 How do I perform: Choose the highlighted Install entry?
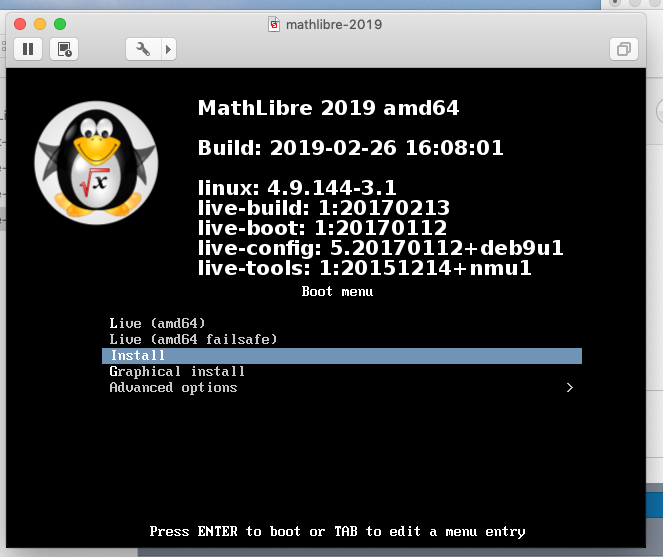click(342, 356)
